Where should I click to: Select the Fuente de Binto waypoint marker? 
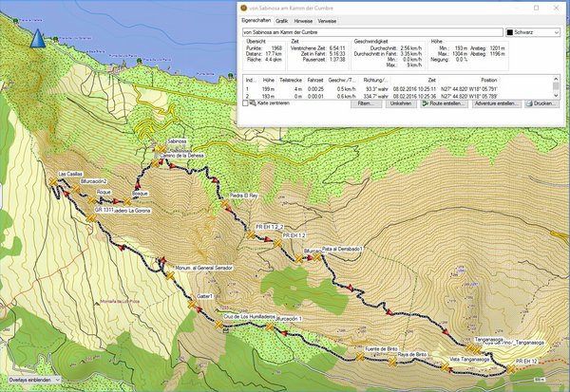[361, 358]
